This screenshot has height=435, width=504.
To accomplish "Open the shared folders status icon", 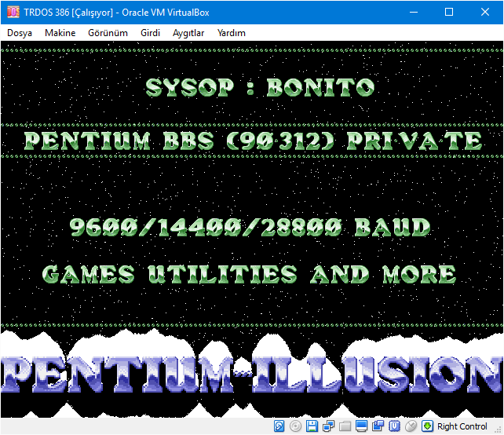I will coord(344,426).
